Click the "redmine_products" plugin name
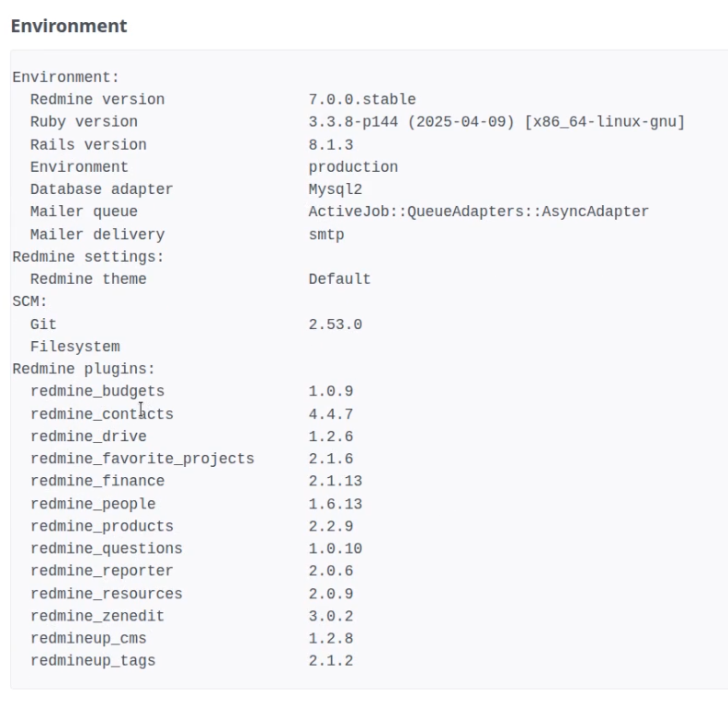This screenshot has height=717, width=728. pyautogui.click(x=102, y=526)
